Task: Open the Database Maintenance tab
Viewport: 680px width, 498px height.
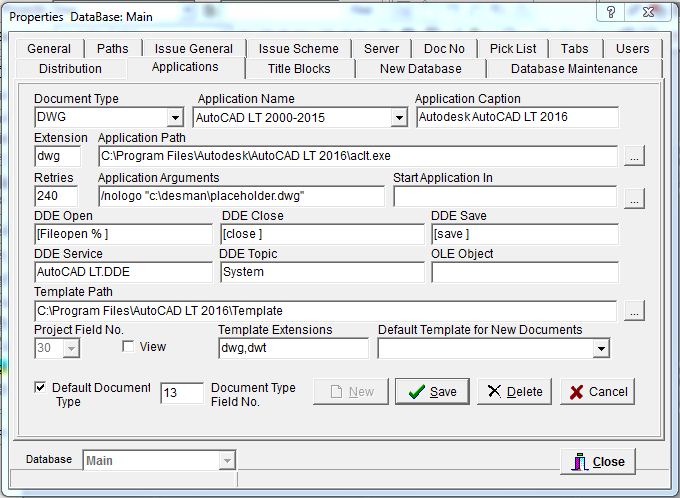Action: (x=573, y=68)
